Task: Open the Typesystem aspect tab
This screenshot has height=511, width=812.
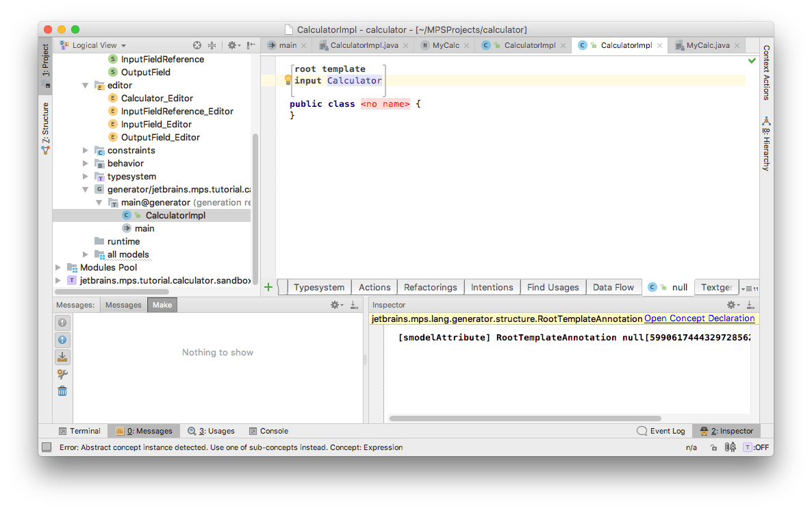Action: pyautogui.click(x=318, y=287)
